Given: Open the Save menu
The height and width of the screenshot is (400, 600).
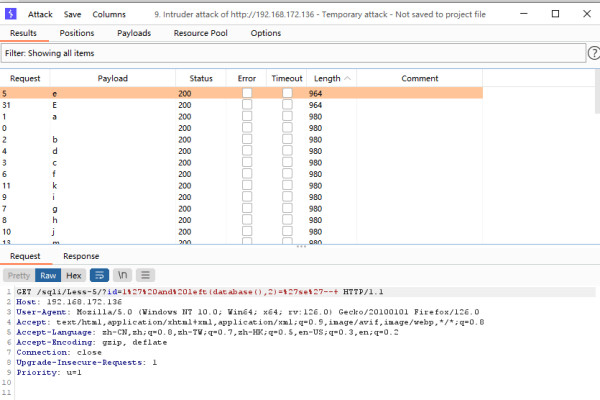Looking at the screenshot, I should click(72, 15).
